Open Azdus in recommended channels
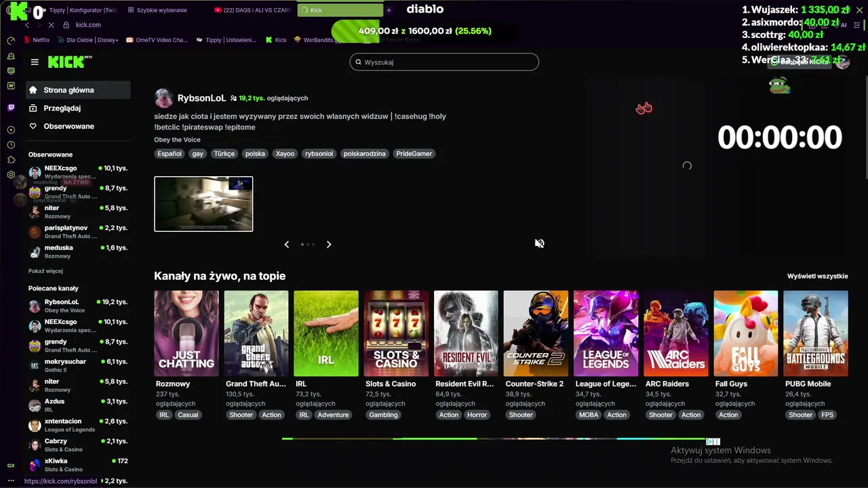The height and width of the screenshot is (488, 868). (x=78, y=405)
